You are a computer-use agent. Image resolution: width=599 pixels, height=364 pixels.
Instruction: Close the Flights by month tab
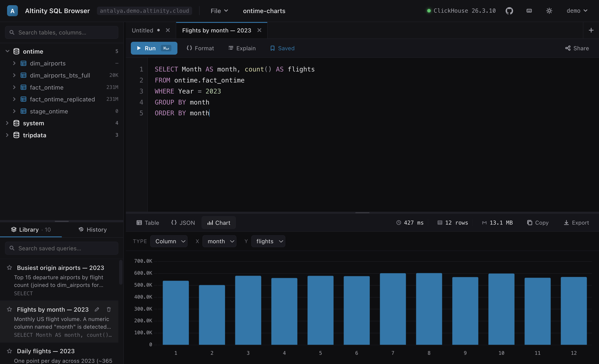point(259,30)
